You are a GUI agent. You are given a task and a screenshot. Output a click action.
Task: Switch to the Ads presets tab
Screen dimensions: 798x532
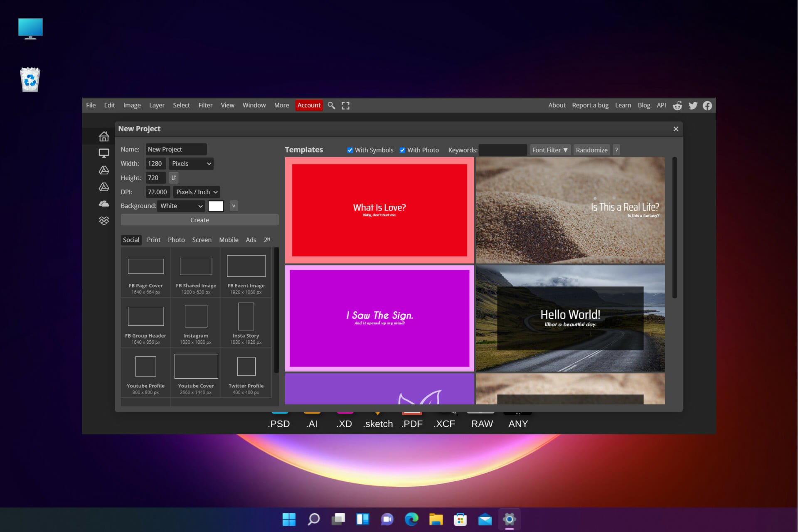click(x=251, y=240)
